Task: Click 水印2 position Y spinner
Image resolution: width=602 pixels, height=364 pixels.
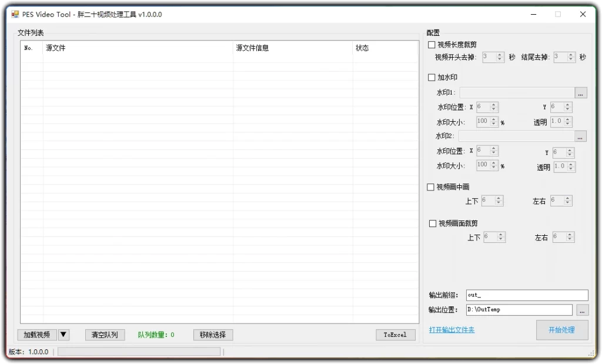Action: 564,153
